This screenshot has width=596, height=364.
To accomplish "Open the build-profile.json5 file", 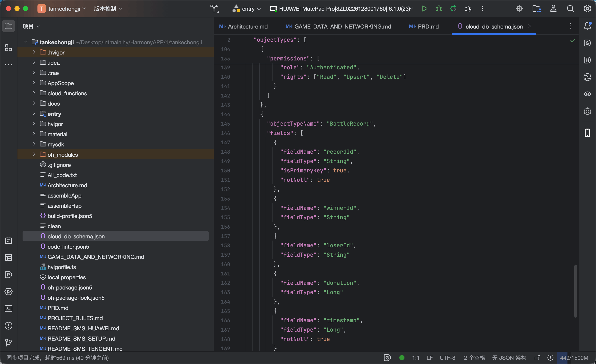I will pyautogui.click(x=70, y=216).
